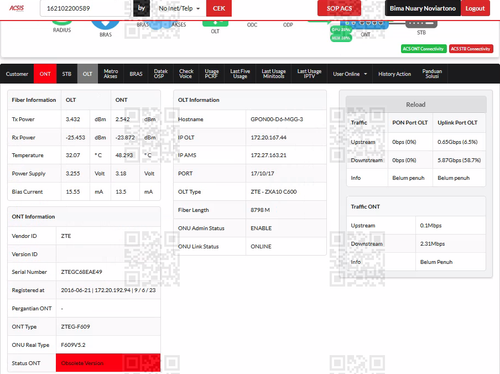Click the ODP node label
The image size is (500, 374).
pyautogui.click(x=288, y=25)
